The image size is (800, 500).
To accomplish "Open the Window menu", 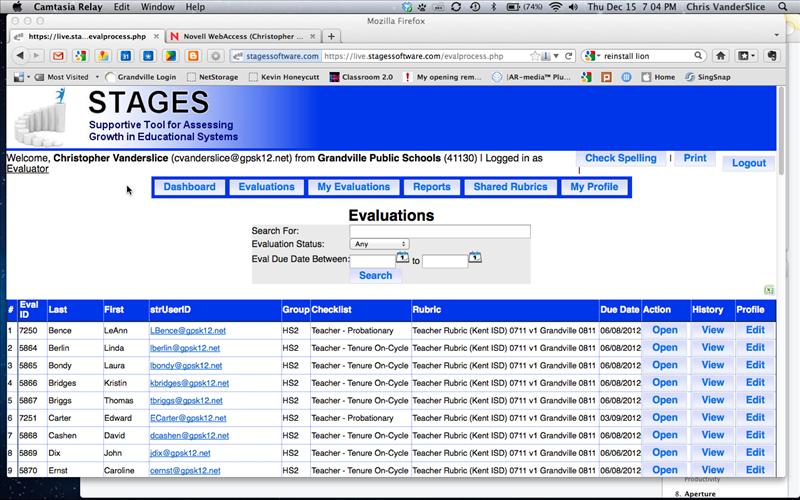I will tap(157, 7).
